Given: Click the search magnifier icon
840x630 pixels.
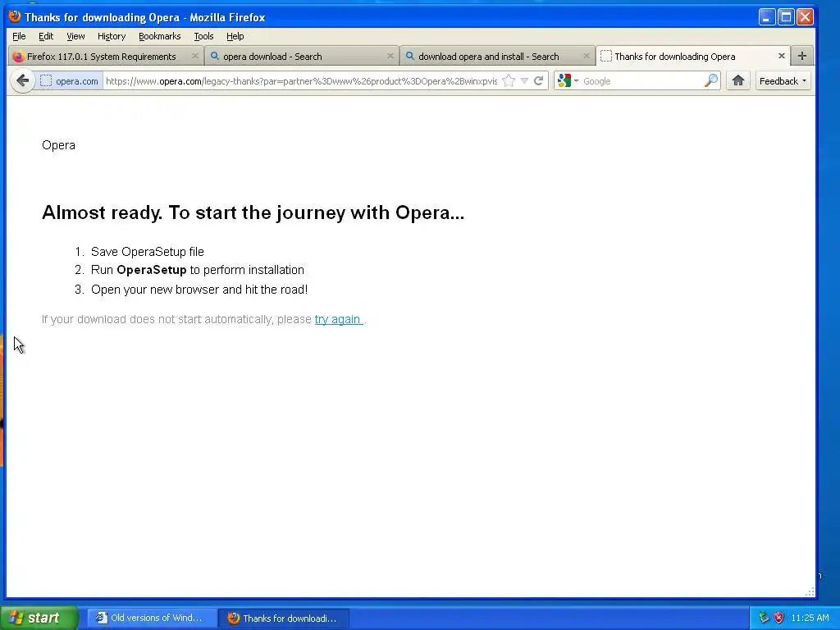Looking at the screenshot, I should [x=711, y=81].
